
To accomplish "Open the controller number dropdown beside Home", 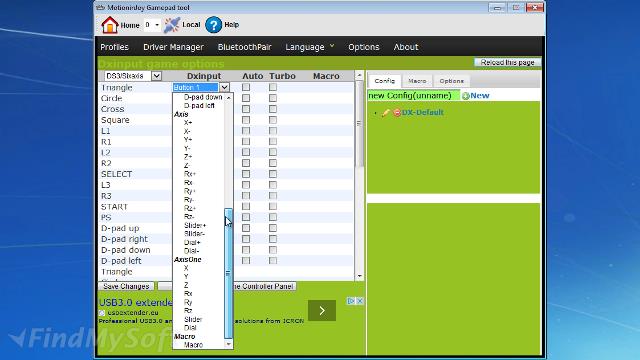I will click(152, 25).
